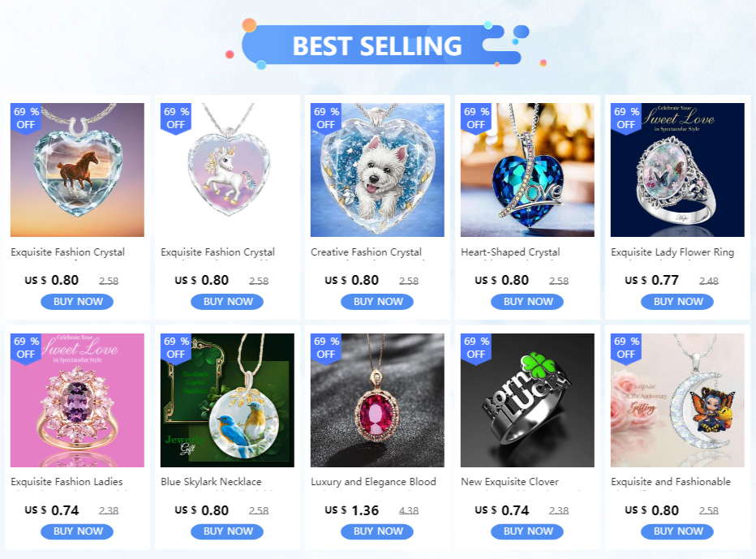Open the white puppy crystal pendant image
Viewport: 756px width, 559px height.
tap(377, 170)
